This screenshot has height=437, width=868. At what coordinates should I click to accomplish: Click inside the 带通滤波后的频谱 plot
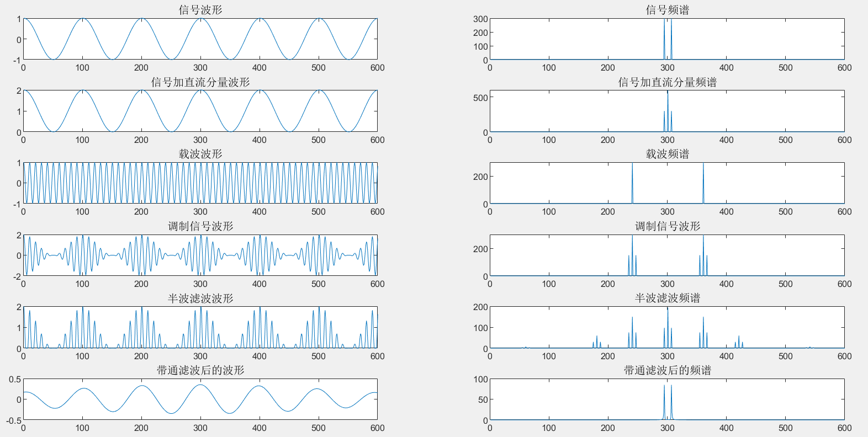coord(668,399)
